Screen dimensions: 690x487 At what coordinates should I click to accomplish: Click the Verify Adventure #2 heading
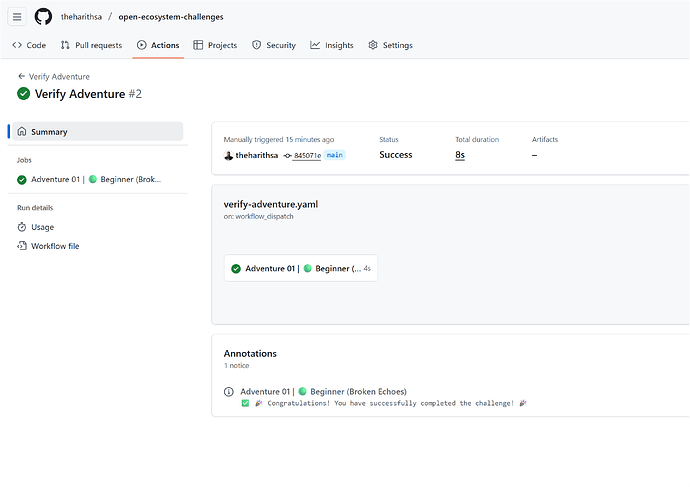coord(88,94)
